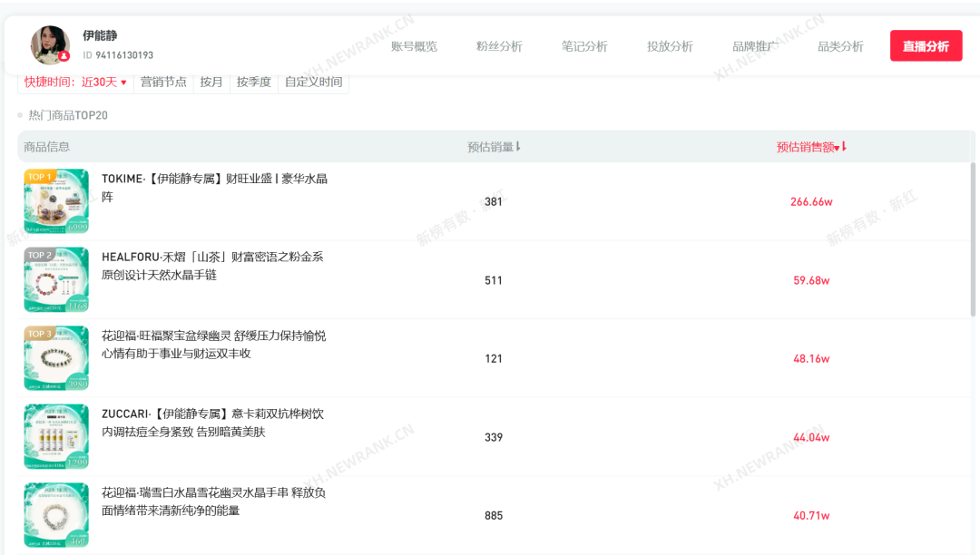The width and height of the screenshot is (980, 555).
Task: Open the 笔记分析 tab
Action: coord(584,46)
